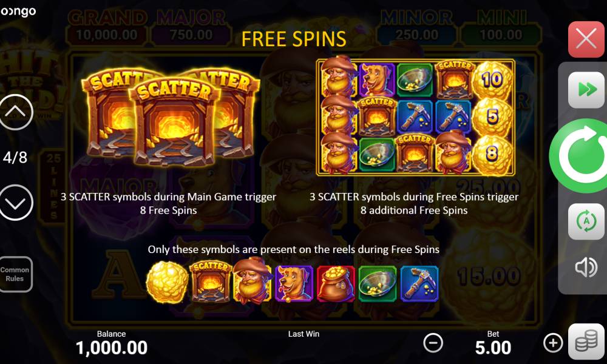
Task: Increase the bet with plus button
Action: point(553,343)
